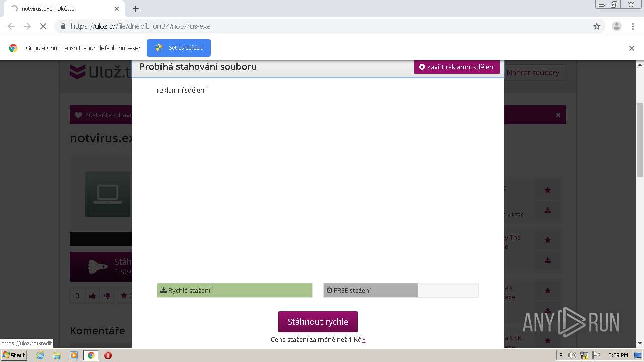Click the page vertical scrollbar thumb

point(640,139)
